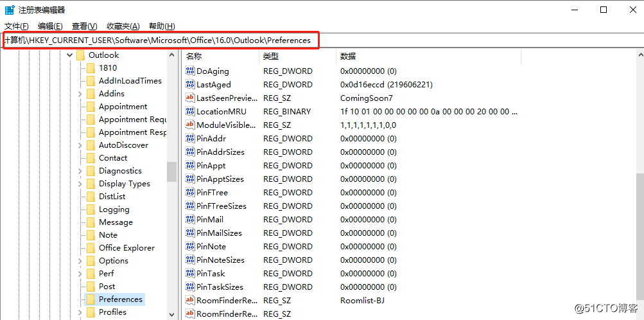Click the LastAged DWORD icon
Image resolution: width=644 pixels, height=320 pixels.
tap(190, 85)
